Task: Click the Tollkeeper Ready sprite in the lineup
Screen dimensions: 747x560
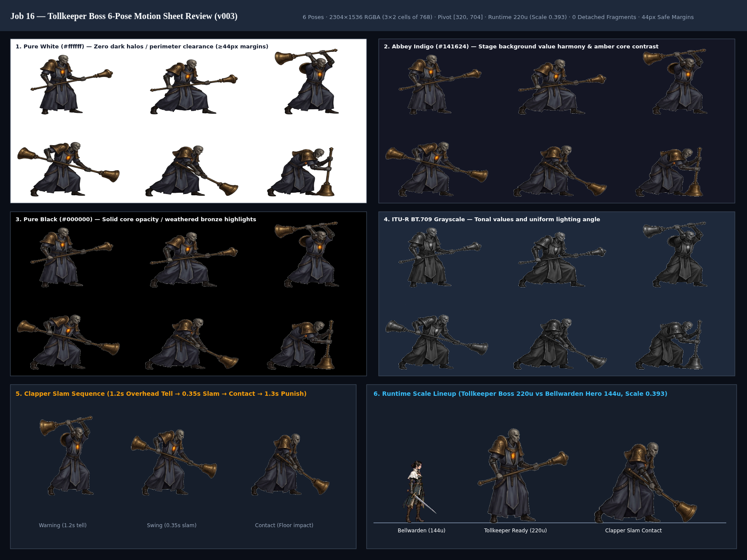Action: pyautogui.click(x=523, y=475)
